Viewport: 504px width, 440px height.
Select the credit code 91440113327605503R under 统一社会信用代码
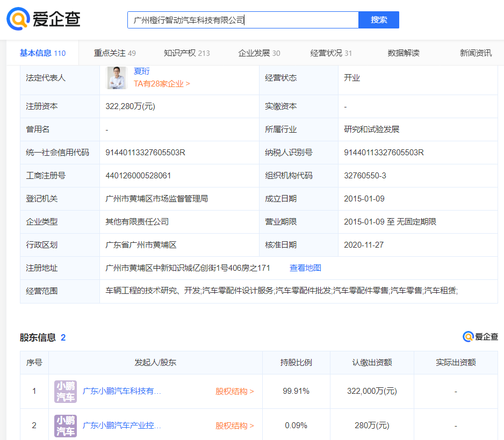pos(145,153)
